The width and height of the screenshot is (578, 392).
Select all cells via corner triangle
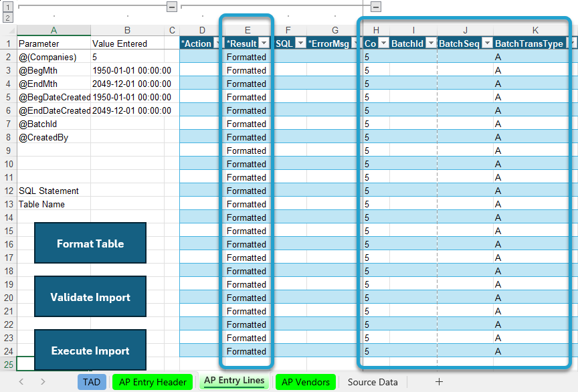click(11, 30)
